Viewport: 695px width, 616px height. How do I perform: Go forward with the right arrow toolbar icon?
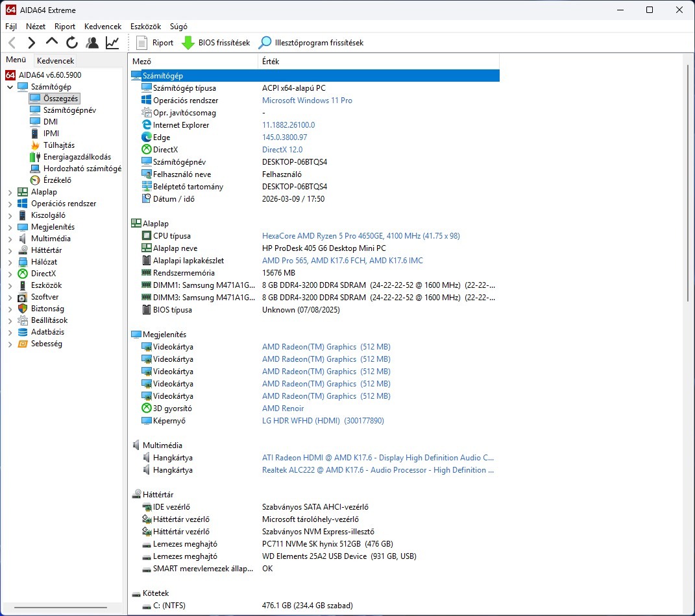point(31,43)
